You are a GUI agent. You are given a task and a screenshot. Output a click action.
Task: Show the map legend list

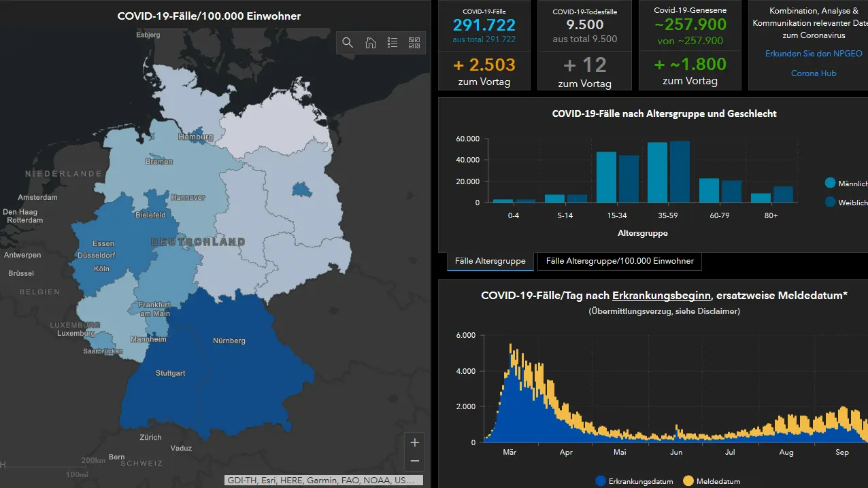pyautogui.click(x=393, y=43)
